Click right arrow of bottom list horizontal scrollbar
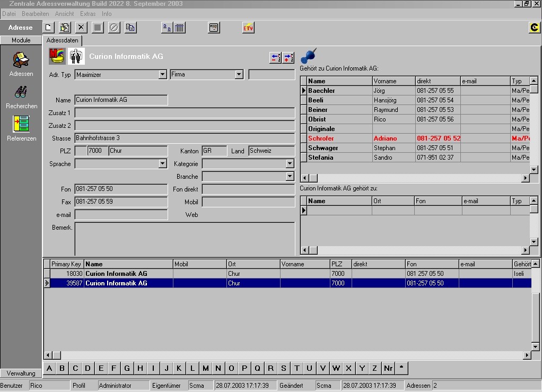Image resolution: width=542 pixels, height=392 pixels. coord(527,355)
